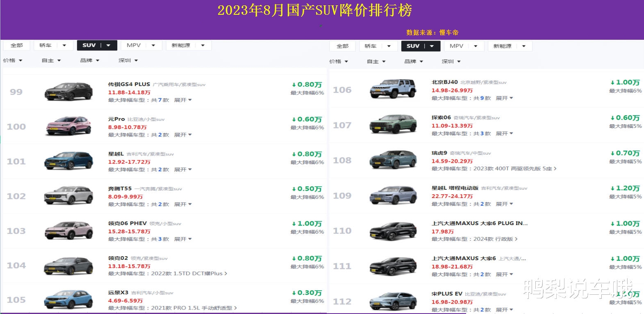This screenshot has height=314, width=644.
Task: Click the 领克06 PHEV model name
Action: tap(127, 223)
